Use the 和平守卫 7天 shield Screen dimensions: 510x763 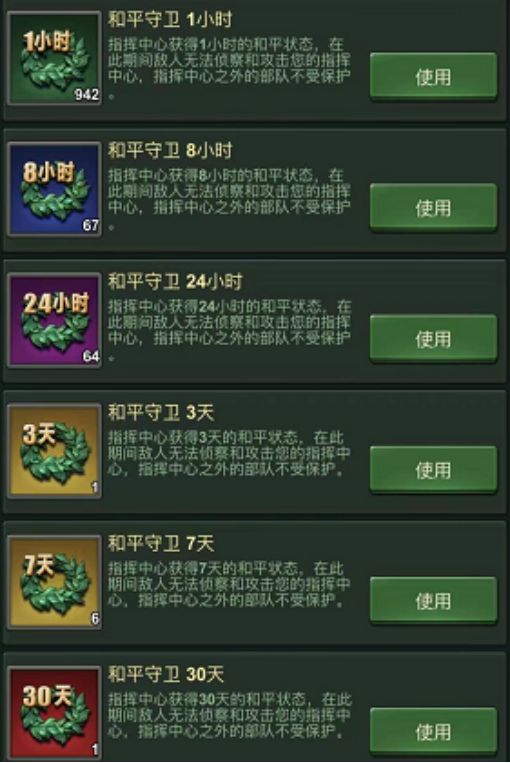pyautogui.click(x=433, y=601)
